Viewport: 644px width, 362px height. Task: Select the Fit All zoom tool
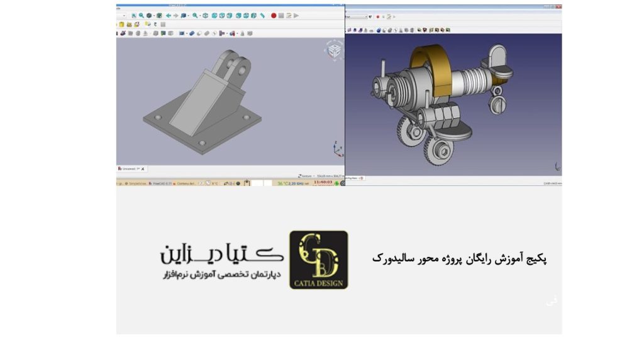pos(133,16)
